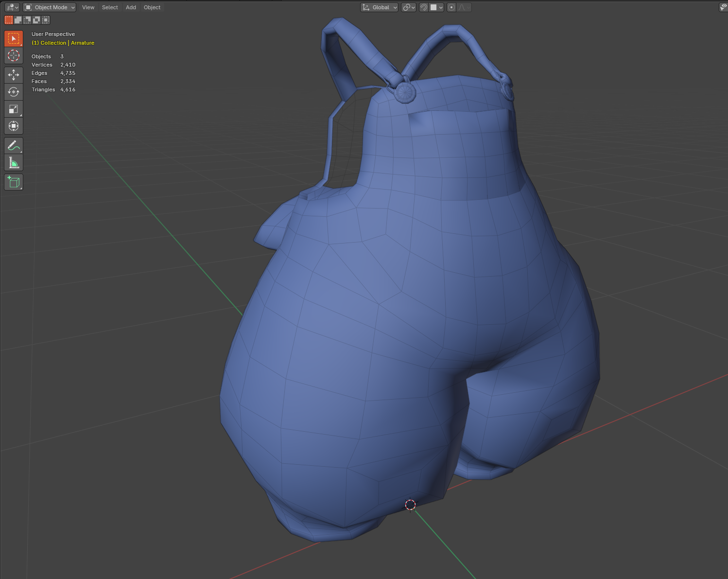Image resolution: width=728 pixels, height=579 pixels.
Task: Activate the Transform tool
Action: click(14, 126)
